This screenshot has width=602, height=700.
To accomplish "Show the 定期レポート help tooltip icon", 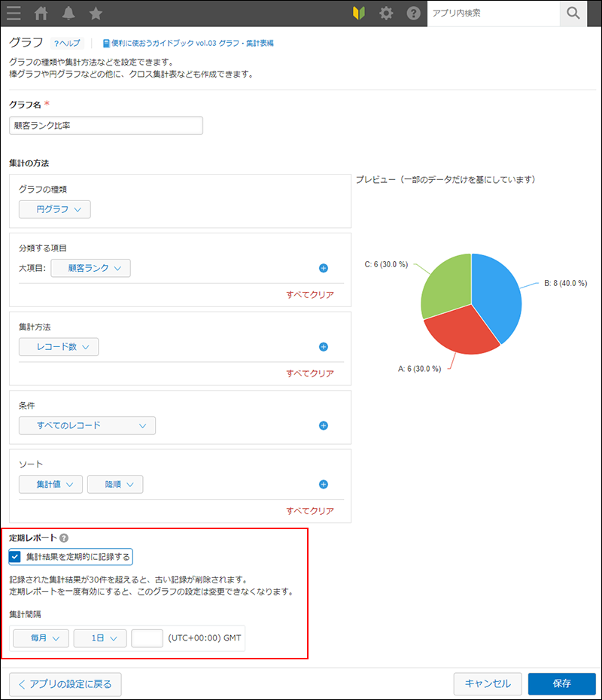I will (x=64, y=538).
